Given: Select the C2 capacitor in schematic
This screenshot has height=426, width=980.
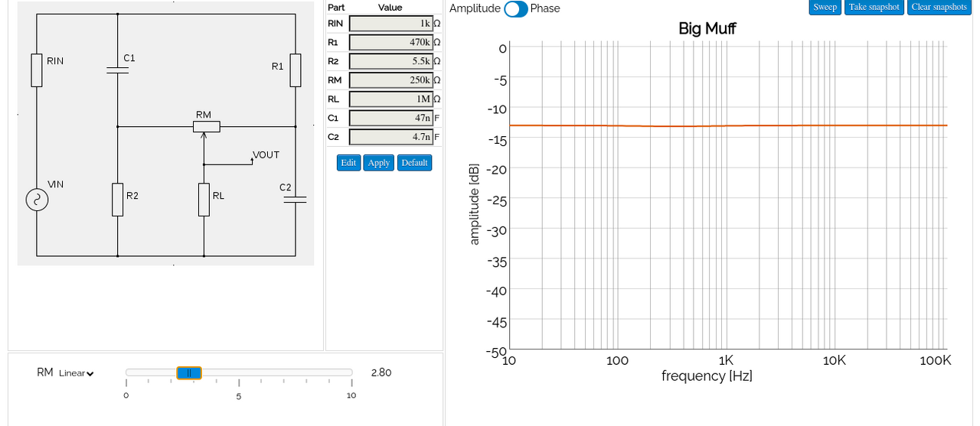Looking at the screenshot, I should 296,199.
